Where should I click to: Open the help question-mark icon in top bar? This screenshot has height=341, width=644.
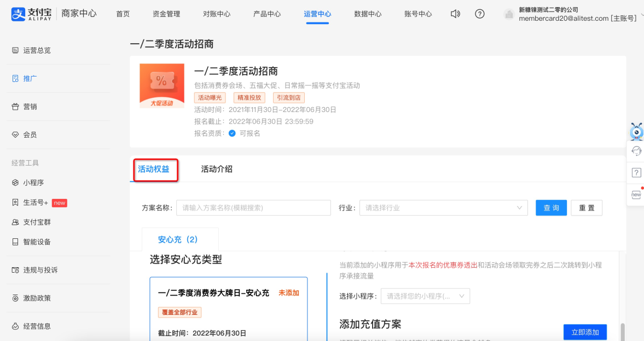479,14
